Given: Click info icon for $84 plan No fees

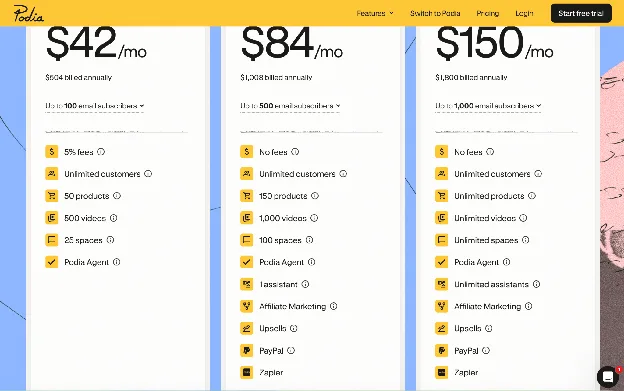Looking at the screenshot, I should point(295,152).
